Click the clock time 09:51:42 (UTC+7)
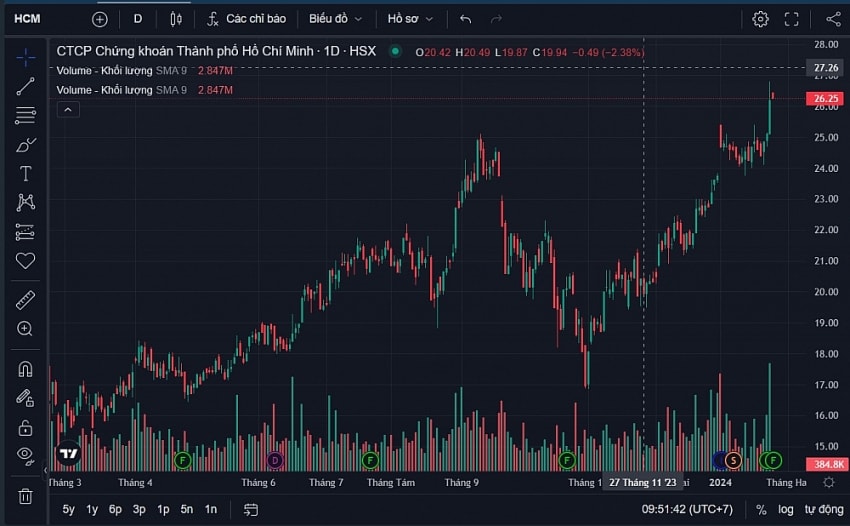The image size is (850, 526). coord(687,509)
